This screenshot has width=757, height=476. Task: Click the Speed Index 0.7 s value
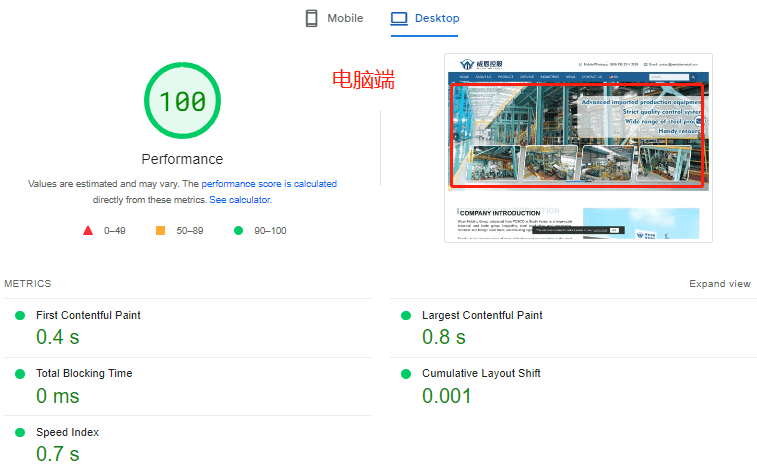point(57,454)
